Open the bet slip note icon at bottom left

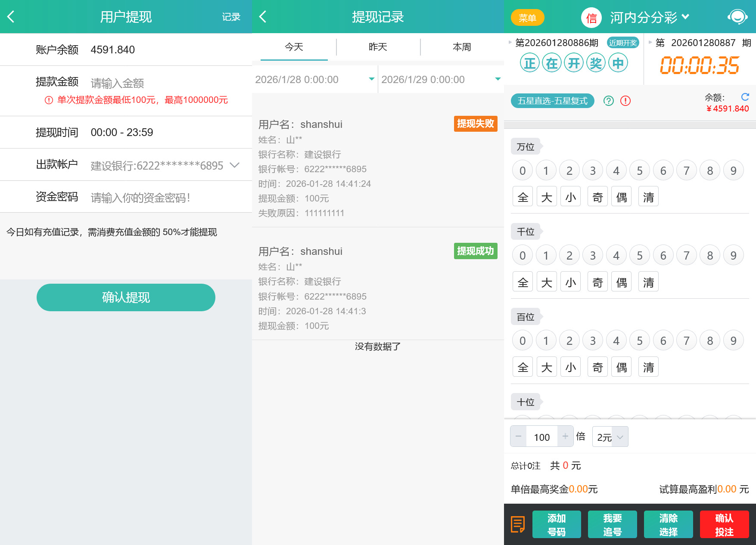[517, 524]
